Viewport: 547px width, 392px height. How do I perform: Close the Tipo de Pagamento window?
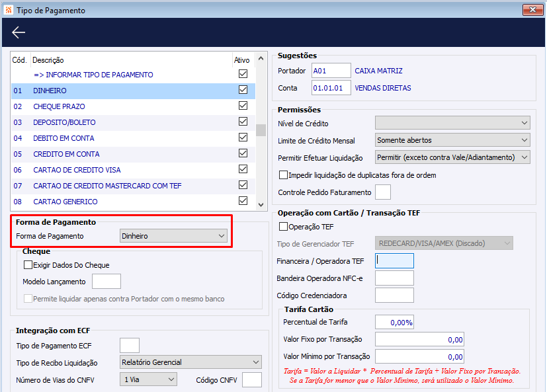tap(532, 10)
